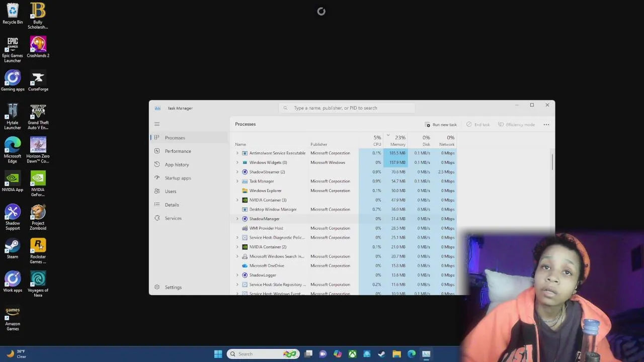Go to the Processes page
This screenshot has height=362, width=644.
189,138
